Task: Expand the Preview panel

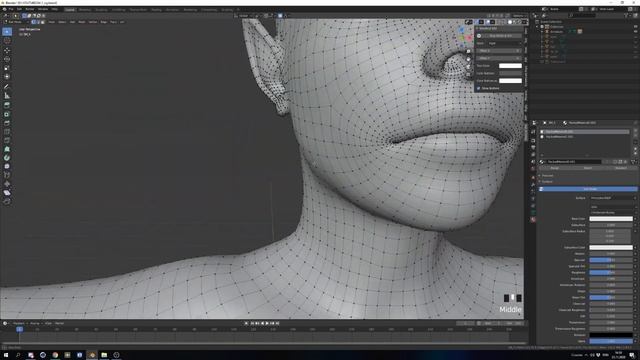Action: tap(547, 176)
